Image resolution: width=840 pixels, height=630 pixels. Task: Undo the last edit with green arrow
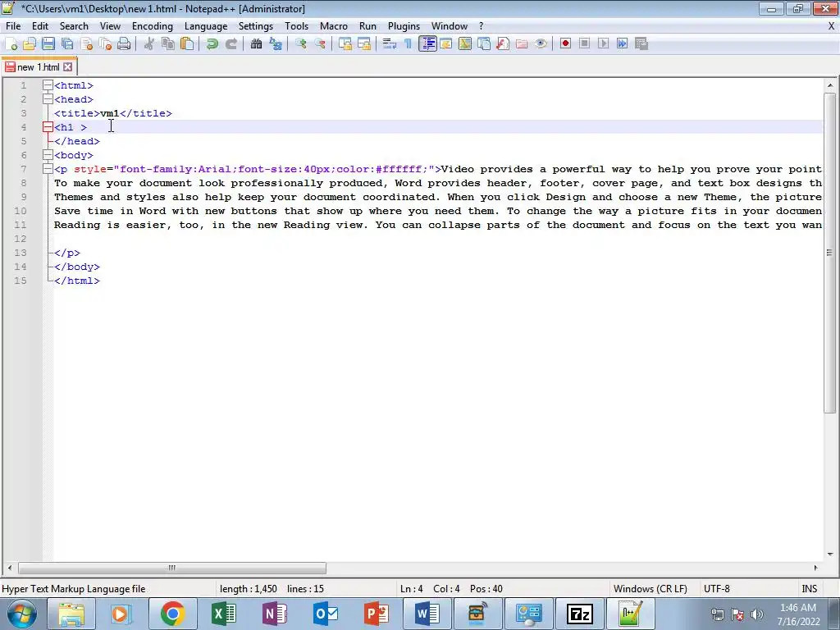[212, 44]
